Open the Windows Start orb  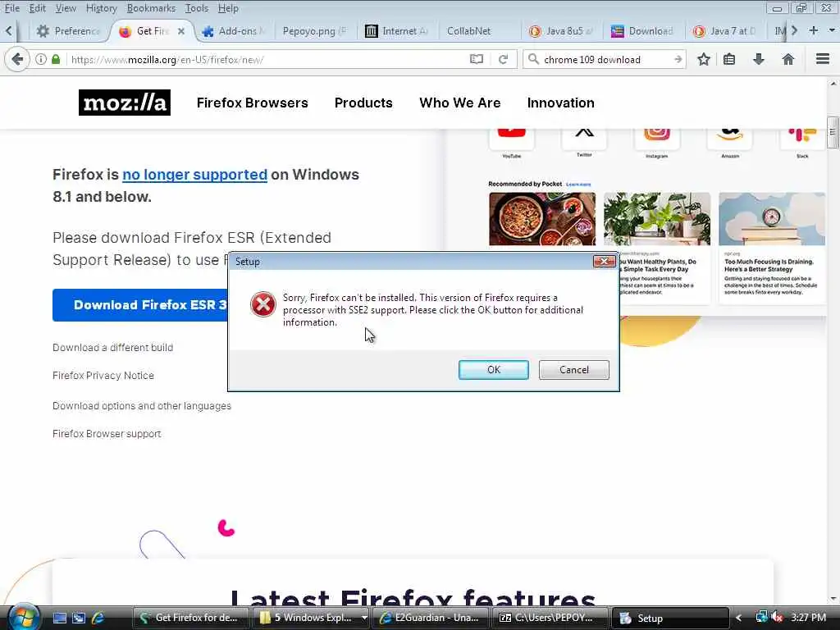click(x=22, y=617)
